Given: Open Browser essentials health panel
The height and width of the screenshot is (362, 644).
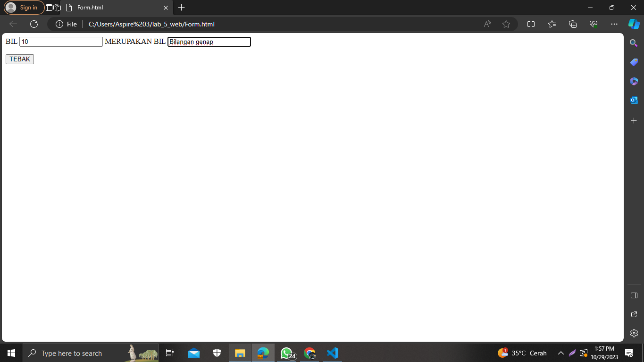Looking at the screenshot, I should [x=593, y=24].
